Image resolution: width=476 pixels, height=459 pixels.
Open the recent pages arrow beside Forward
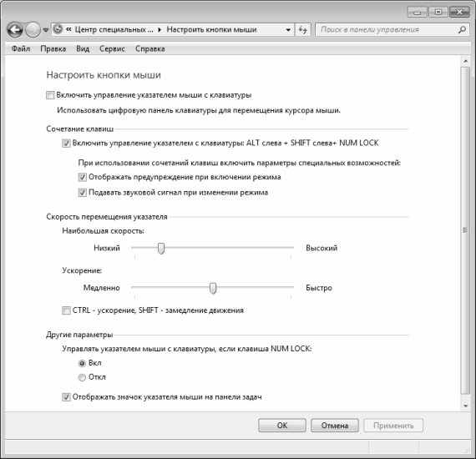(46, 30)
